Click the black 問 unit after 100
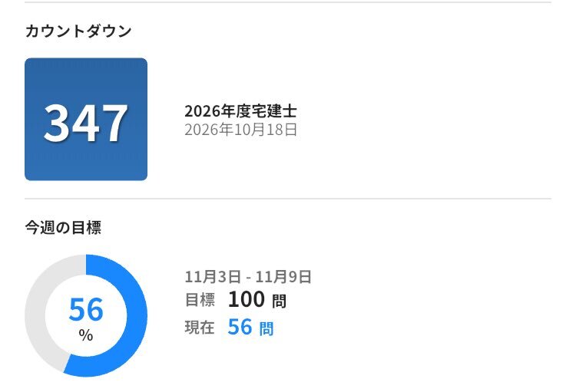 coord(280,301)
